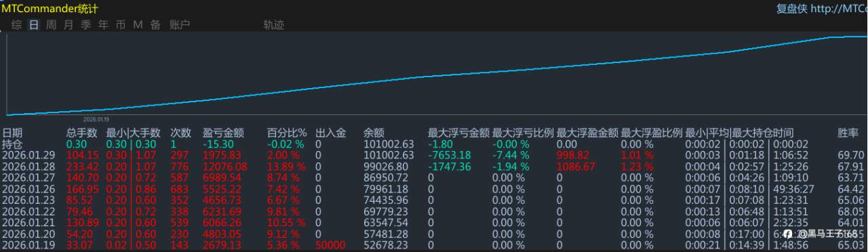Click win rate value 65.03
The height and width of the screenshot is (252, 868).
point(850,245)
